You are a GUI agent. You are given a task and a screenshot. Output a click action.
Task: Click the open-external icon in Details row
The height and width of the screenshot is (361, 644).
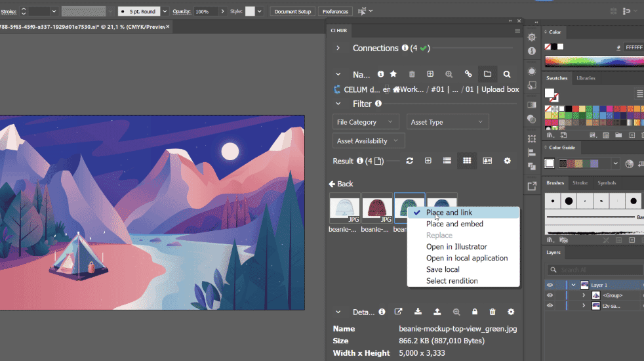tap(398, 312)
